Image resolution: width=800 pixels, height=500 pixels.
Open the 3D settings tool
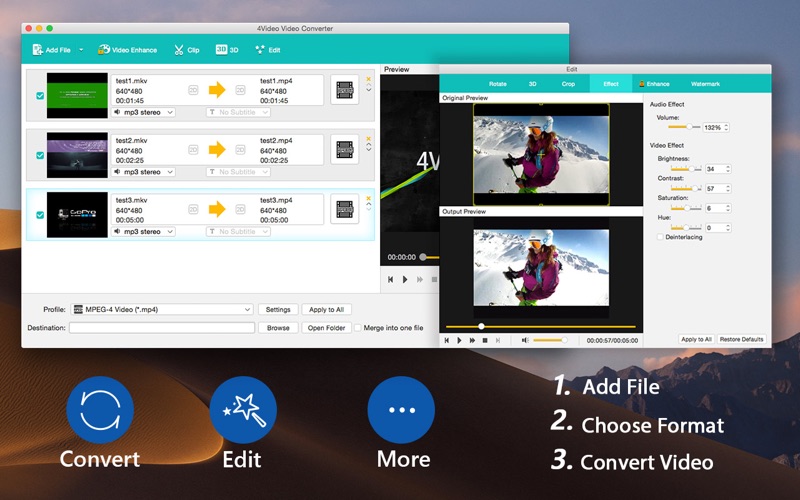[x=227, y=49]
